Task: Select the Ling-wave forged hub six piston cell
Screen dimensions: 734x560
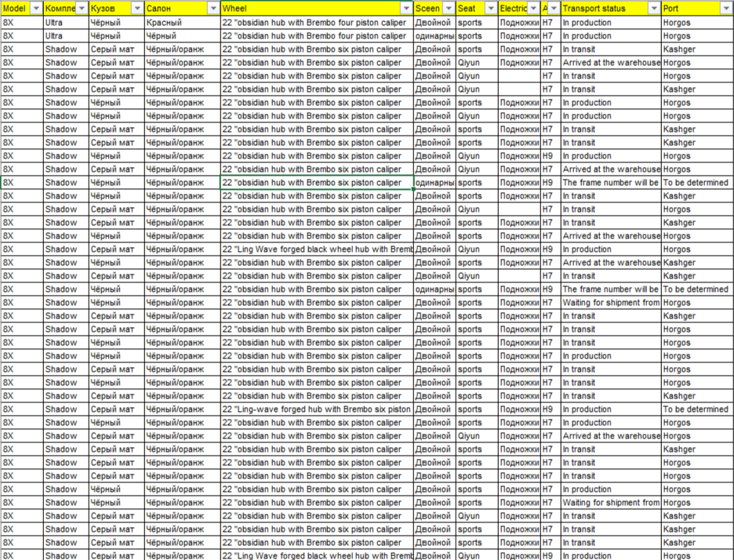Action: (317, 409)
